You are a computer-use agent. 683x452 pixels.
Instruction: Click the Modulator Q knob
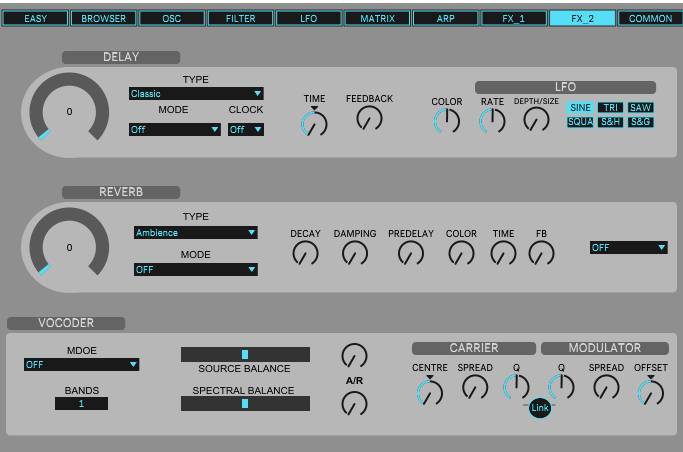coord(561,387)
